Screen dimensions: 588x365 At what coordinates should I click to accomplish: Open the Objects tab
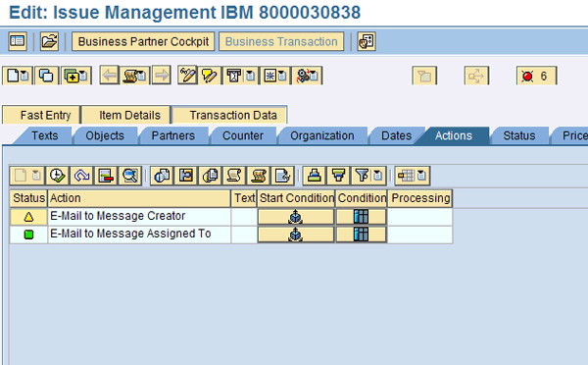click(x=105, y=135)
